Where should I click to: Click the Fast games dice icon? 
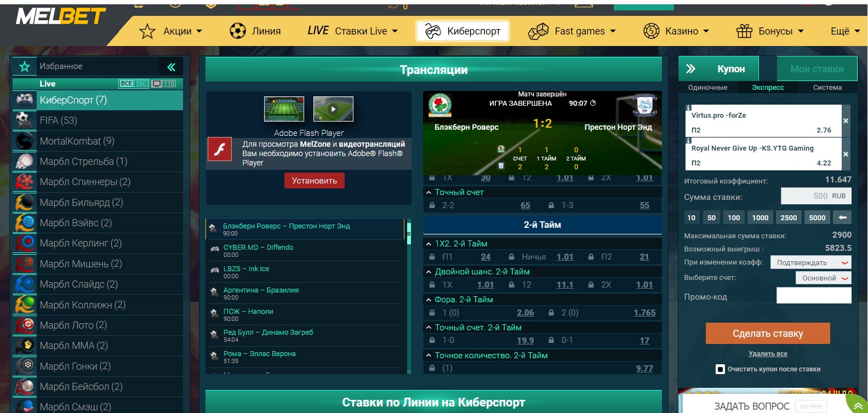click(538, 31)
